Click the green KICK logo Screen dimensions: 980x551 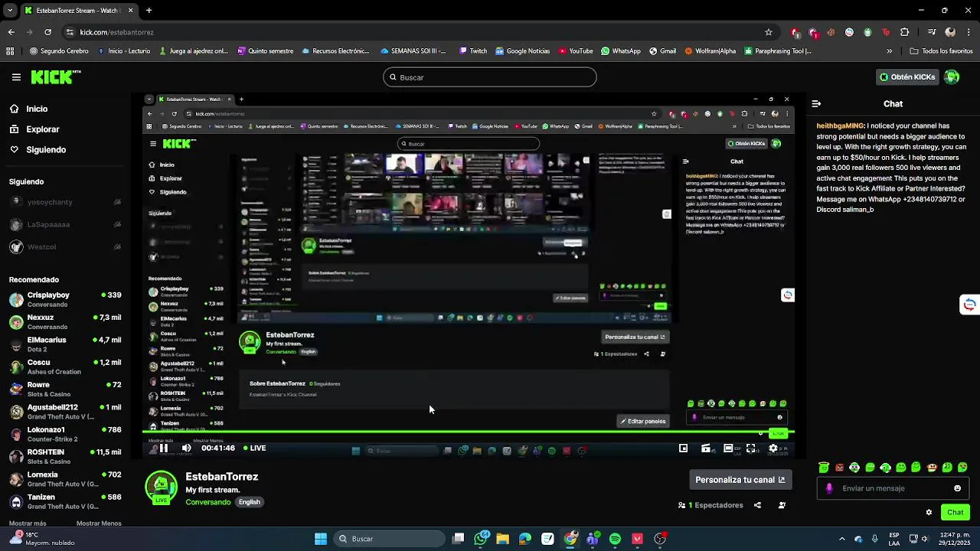(56, 77)
